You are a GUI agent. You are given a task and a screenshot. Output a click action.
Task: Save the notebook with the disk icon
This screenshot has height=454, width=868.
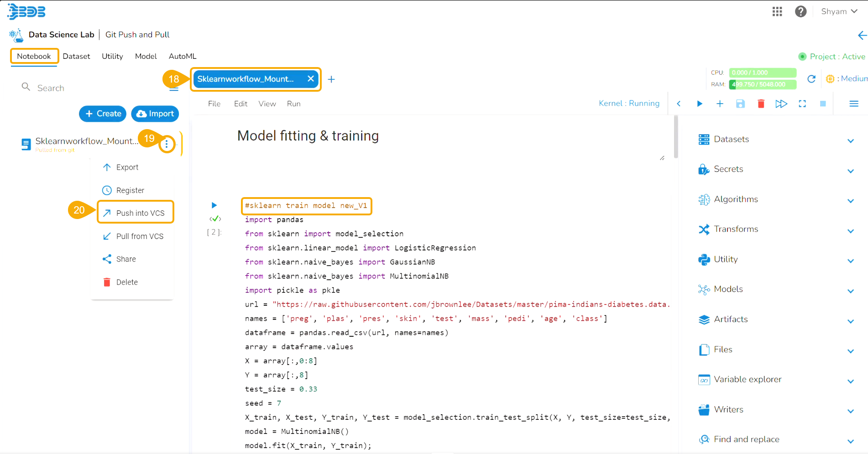(x=740, y=104)
